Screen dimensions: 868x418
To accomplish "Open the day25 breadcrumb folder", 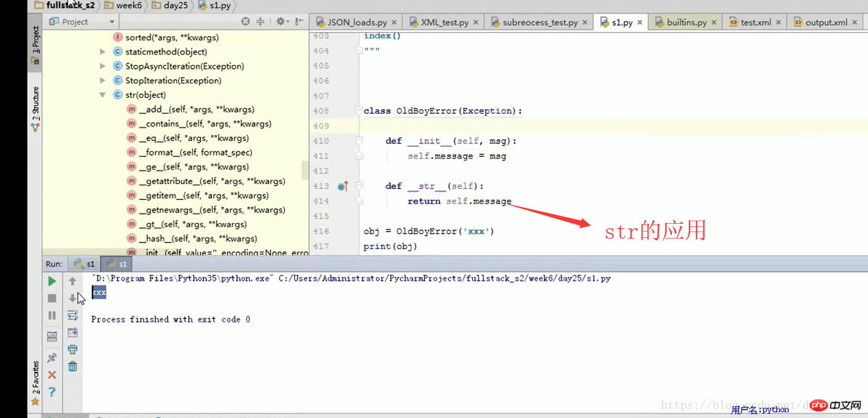I will point(170,5).
